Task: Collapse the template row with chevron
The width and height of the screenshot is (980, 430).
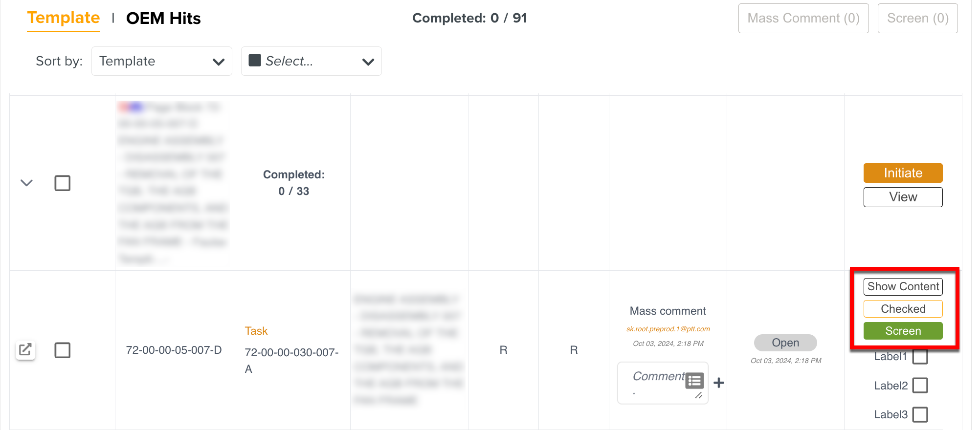Action: [x=26, y=183]
